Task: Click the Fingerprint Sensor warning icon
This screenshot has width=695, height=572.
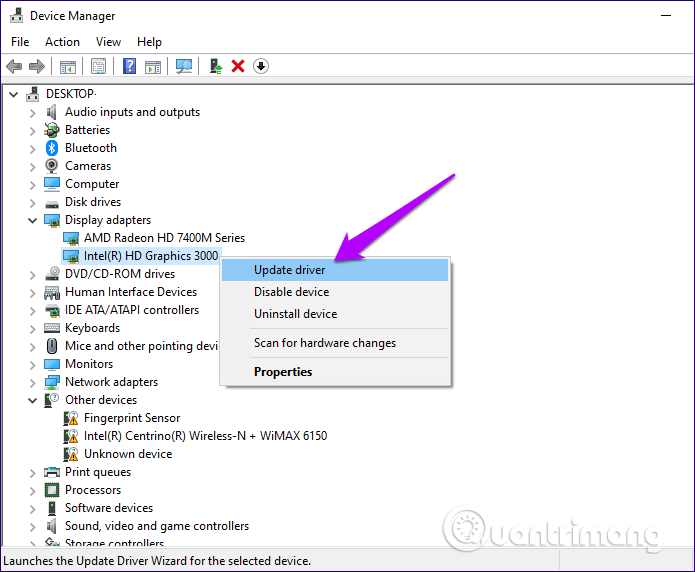Action: (71, 418)
